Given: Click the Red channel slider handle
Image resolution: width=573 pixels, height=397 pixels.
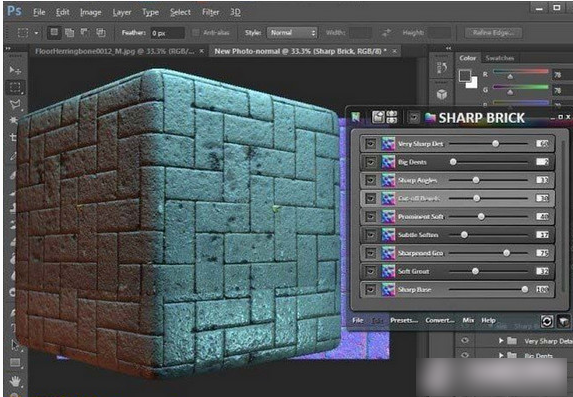Looking at the screenshot, I should [x=510, y=76].
